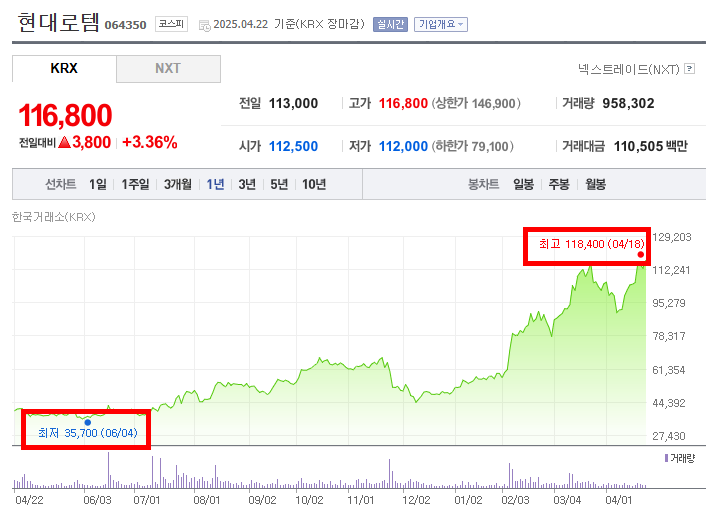Select the 10년 line chart period

click(314, 184)
